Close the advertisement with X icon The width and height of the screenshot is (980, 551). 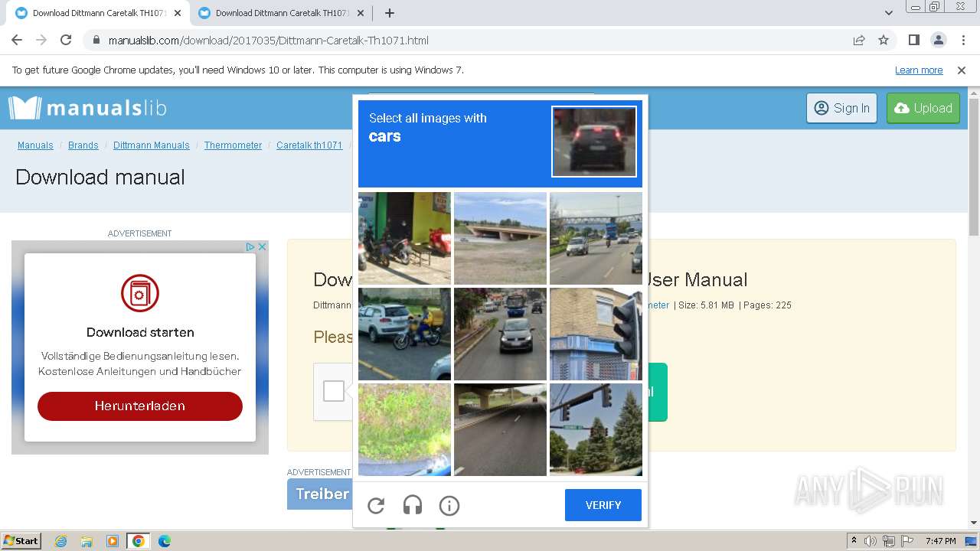(262, 246)
